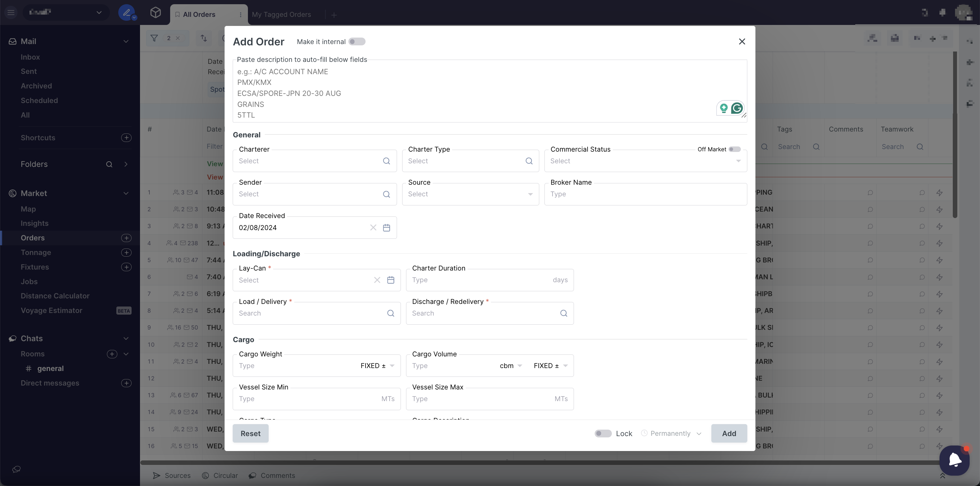Switch to My Tagged Orders tab

coord(281,15)
